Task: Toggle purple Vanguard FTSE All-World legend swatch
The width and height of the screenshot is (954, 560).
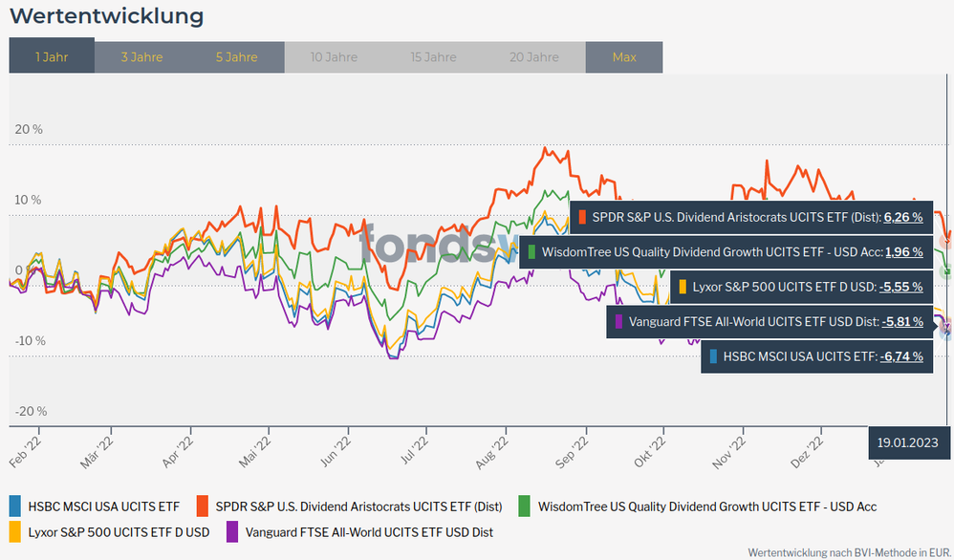Action: tap(232, 531)
